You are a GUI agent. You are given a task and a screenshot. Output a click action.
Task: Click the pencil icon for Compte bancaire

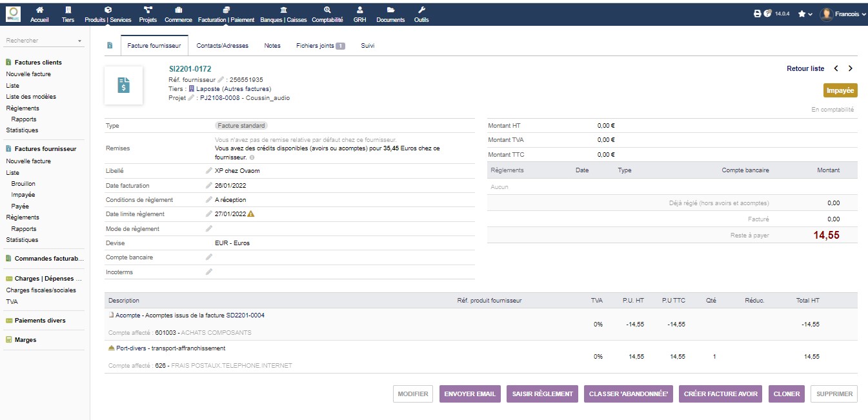(208, 257)
